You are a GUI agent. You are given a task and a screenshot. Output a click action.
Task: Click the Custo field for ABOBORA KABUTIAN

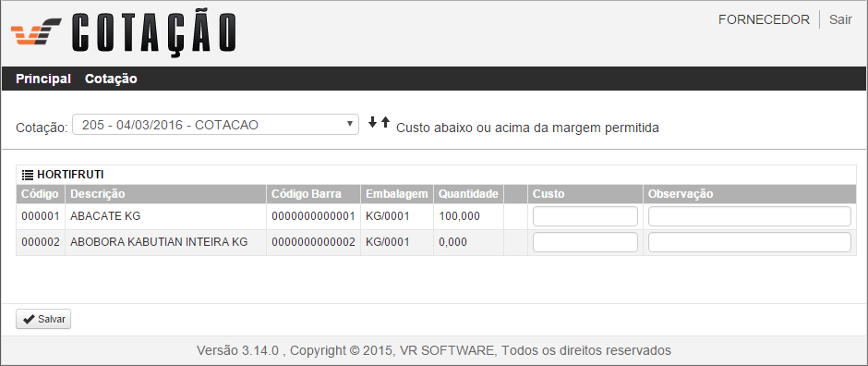[x=585, y=242]
